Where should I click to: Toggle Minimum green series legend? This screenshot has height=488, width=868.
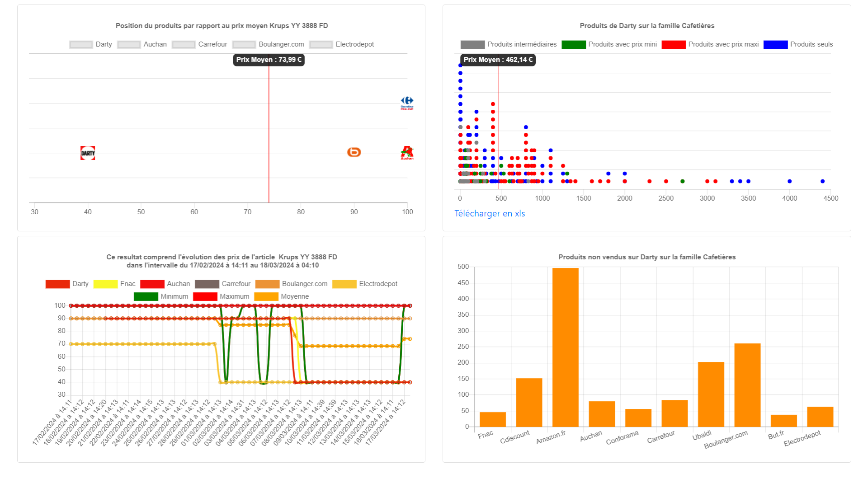(x=161, y=296)
